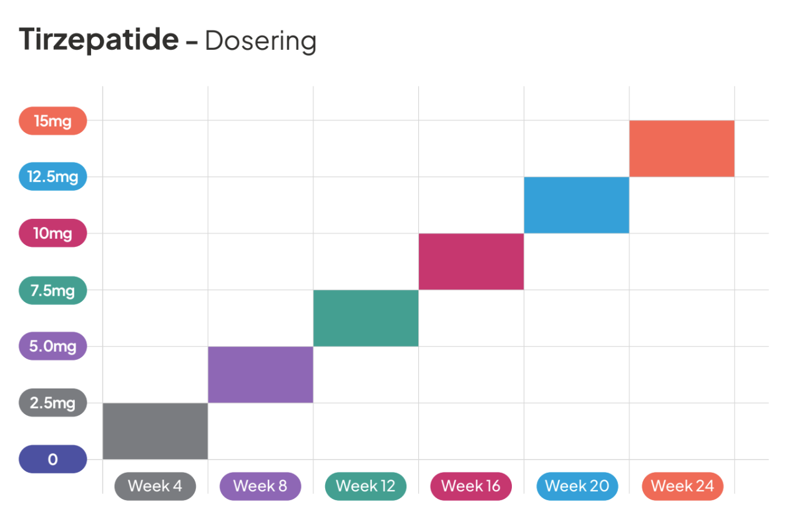Click the gray 2.5mg dose bar

(x=155, y=431)
